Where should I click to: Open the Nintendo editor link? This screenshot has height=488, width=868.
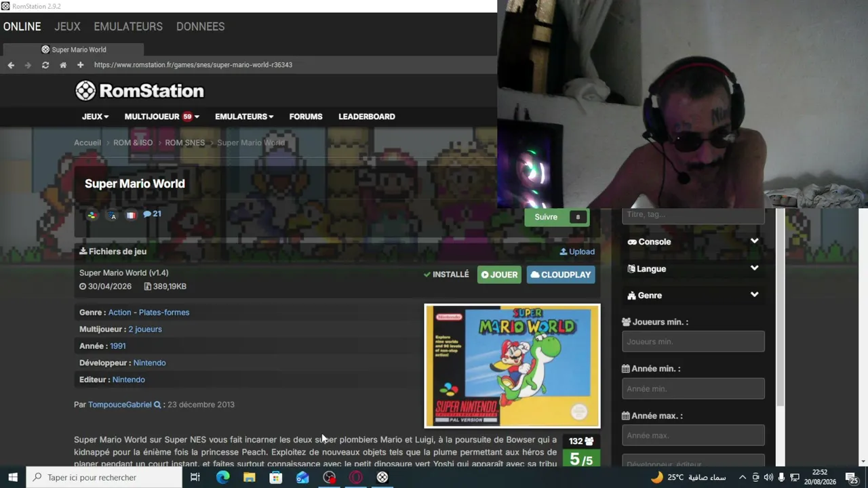(x=129, y=380)
